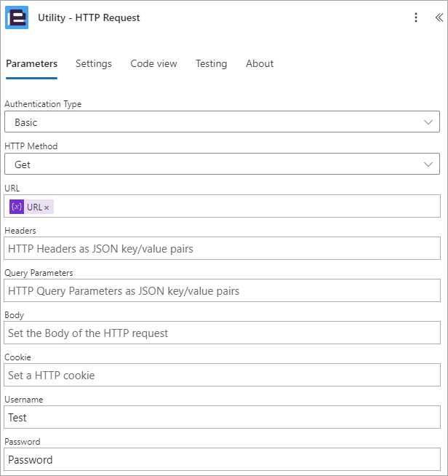Image resolution: width=448 pixels, height=476 pixels.
Task: Open the three-dot more options menu
Action: (x=416, y=17)
